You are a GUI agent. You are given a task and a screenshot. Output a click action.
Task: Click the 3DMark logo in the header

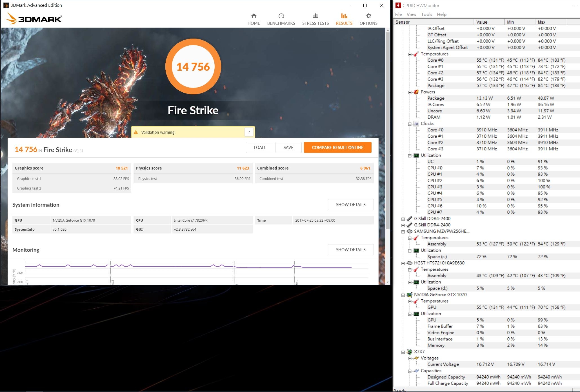[34, 19]
